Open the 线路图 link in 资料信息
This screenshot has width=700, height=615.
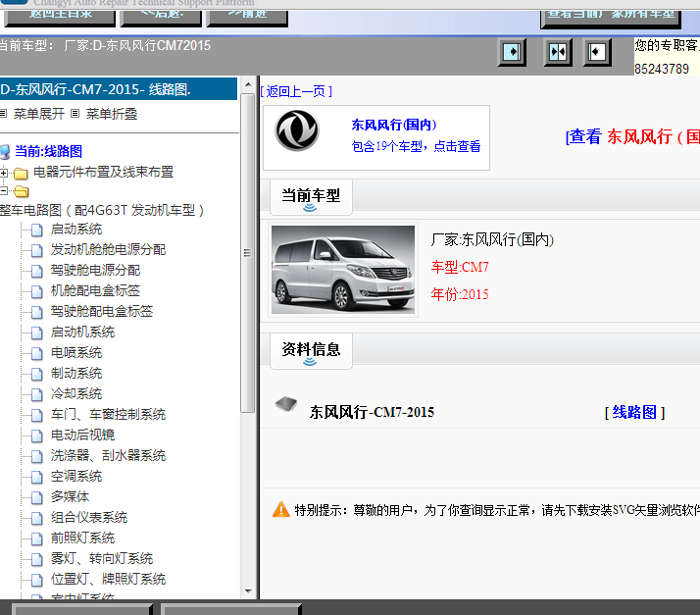coord(634,412)
